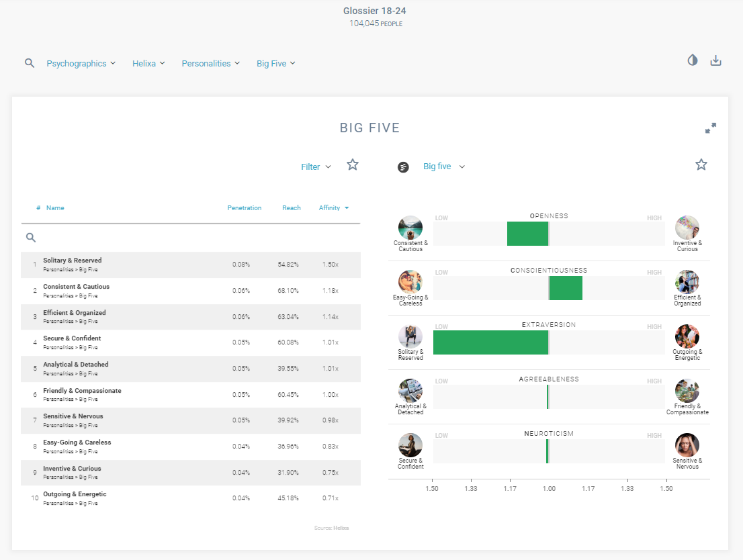Open the Personalities dropdown
This screenshot has height=560, width=743.
click(x=211, y=64)
